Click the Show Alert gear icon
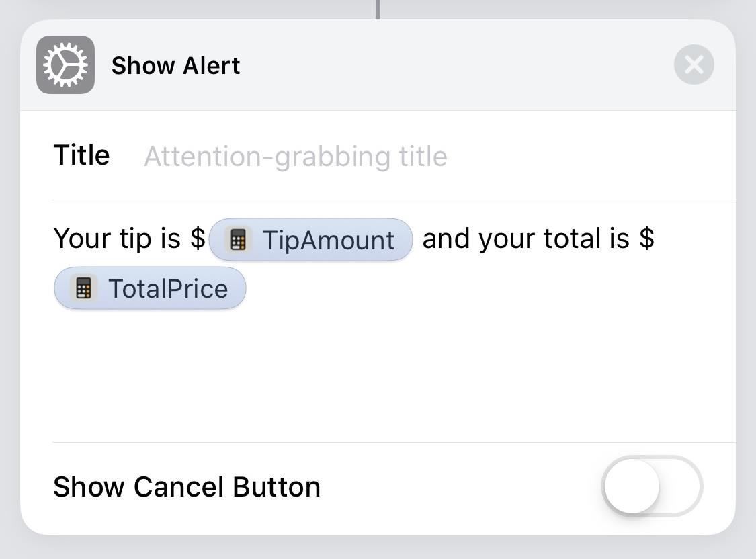The width and height of the screenshot is (756, 559). pos(65,65)
